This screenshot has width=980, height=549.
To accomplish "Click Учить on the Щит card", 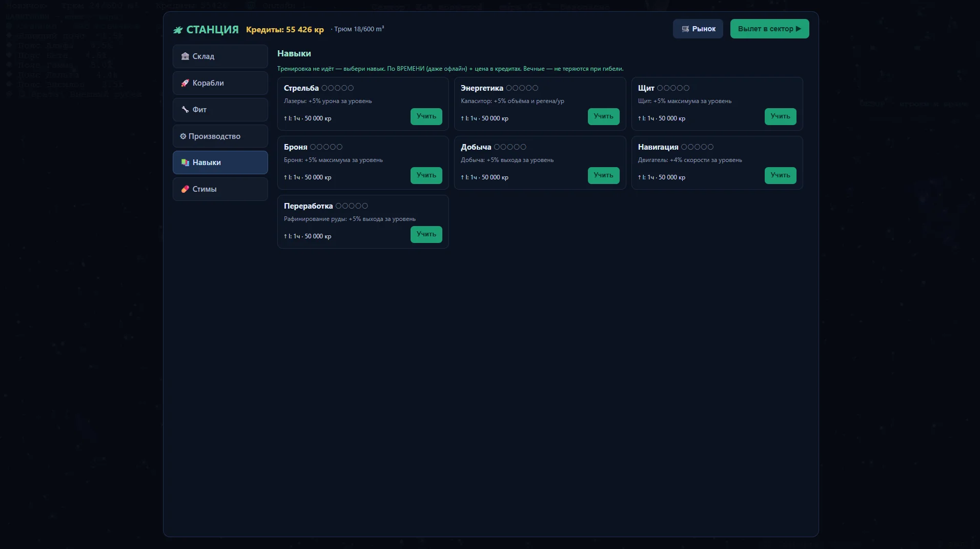I will pyautogui.click(x=780, y=116).
